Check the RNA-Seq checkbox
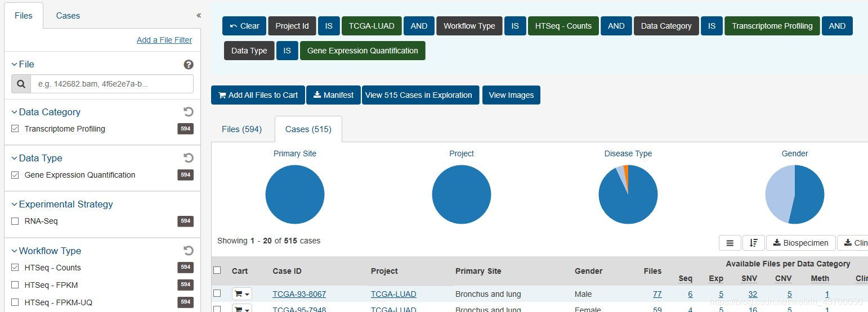The image size is (868, 312). (x=15, y=221)
